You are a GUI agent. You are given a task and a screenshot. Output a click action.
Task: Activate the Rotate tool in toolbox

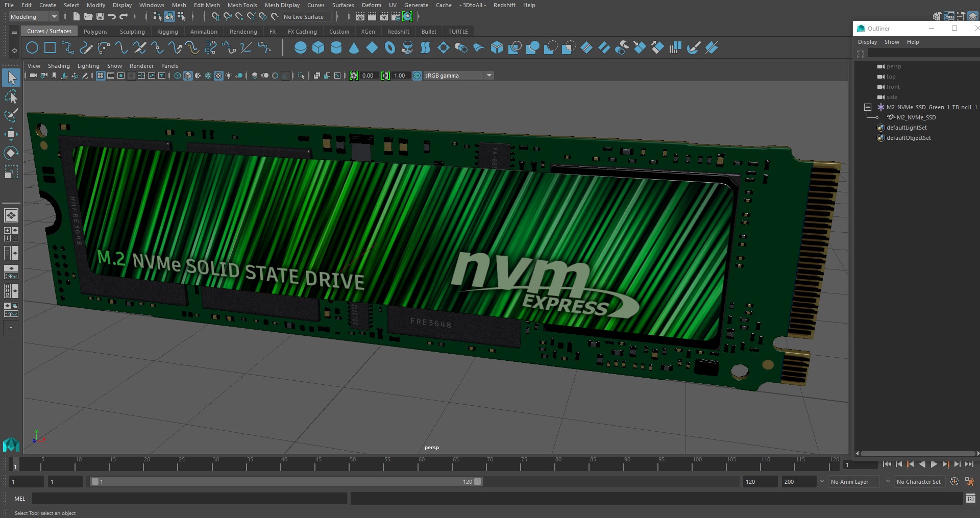[11, 153]
